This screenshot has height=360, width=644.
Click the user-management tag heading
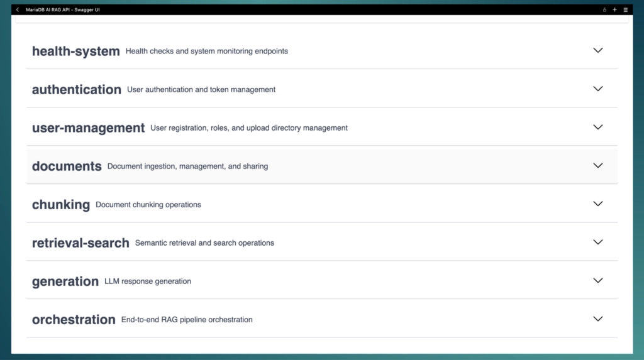click(x=88, y=128)
